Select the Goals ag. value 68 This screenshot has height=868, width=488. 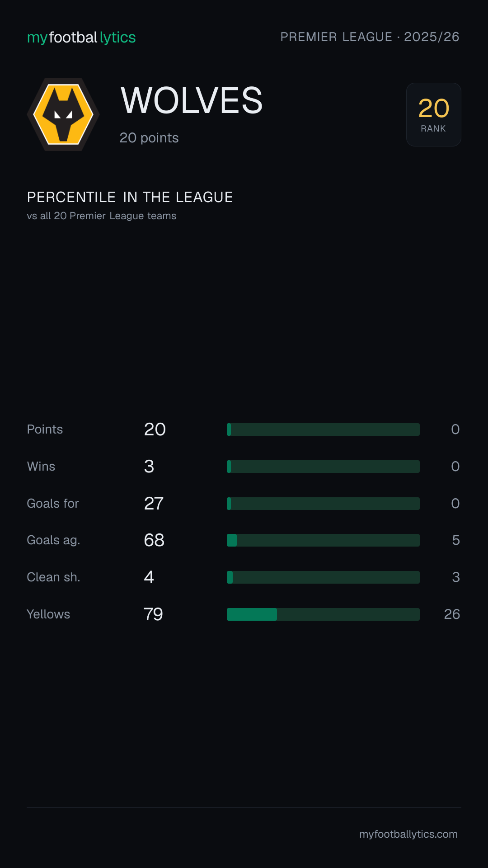154,540
